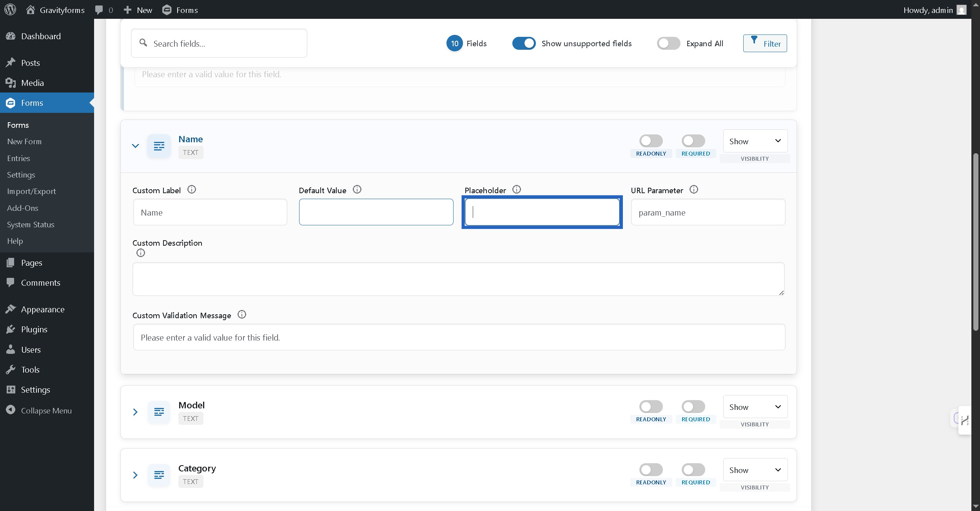Click the comments bubble icon in admin bar

click(99, 10)
